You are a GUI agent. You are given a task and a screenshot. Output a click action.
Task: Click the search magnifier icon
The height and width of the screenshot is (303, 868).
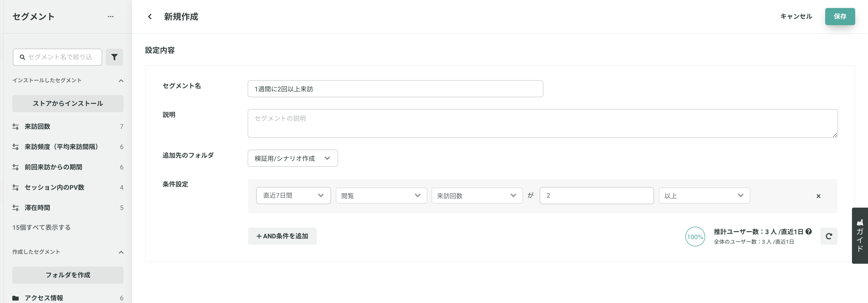click(22, 57)
